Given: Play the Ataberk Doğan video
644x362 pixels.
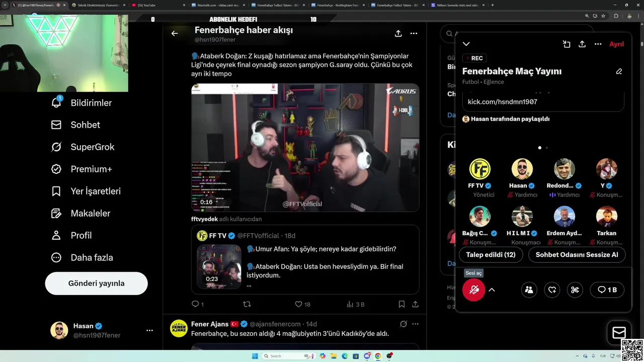Looking at the screenshot, I should (305, 147).
